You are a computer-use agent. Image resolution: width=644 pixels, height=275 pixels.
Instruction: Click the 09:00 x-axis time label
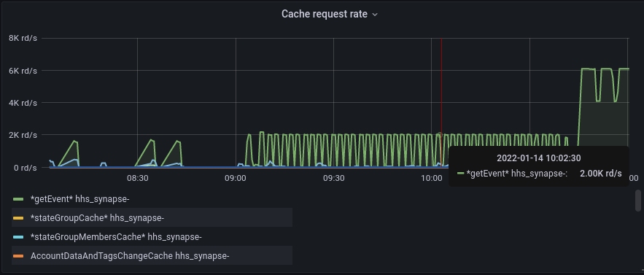[236, 178]
